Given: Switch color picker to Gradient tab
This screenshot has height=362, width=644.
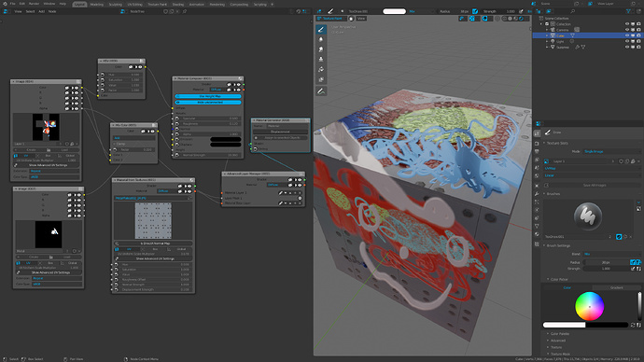Looking at the screenshot, I should 616,287.
